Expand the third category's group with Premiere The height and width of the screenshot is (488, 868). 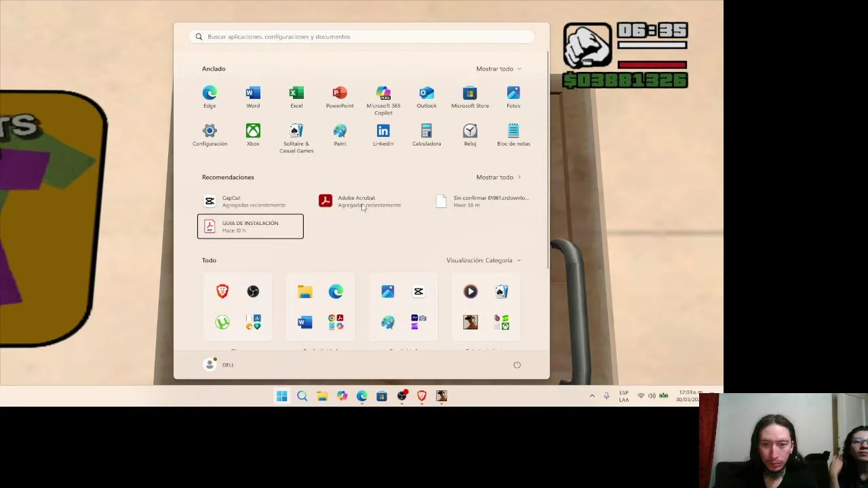(418, 323)
